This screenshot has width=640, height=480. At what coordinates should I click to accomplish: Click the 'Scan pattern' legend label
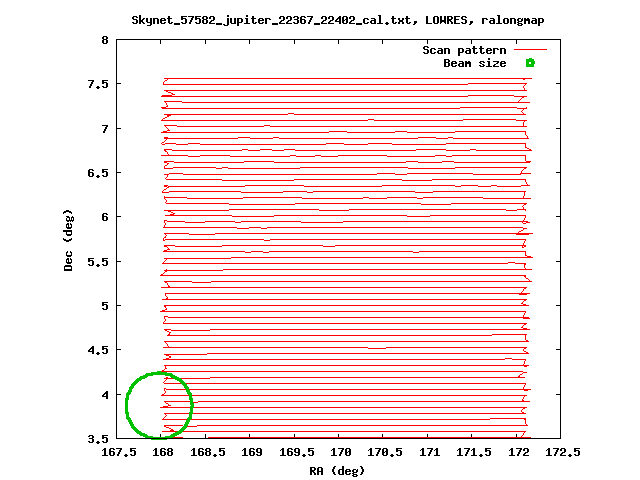click(x=464, y=50)
